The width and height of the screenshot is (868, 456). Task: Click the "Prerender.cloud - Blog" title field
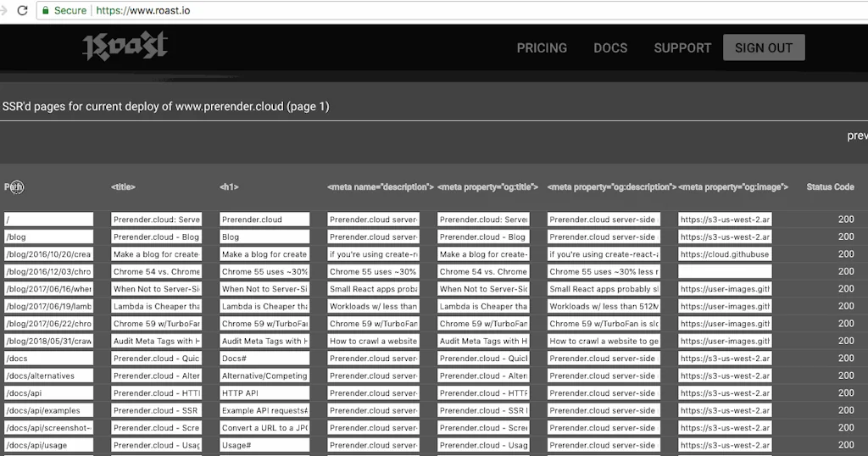tap(156, 236)
